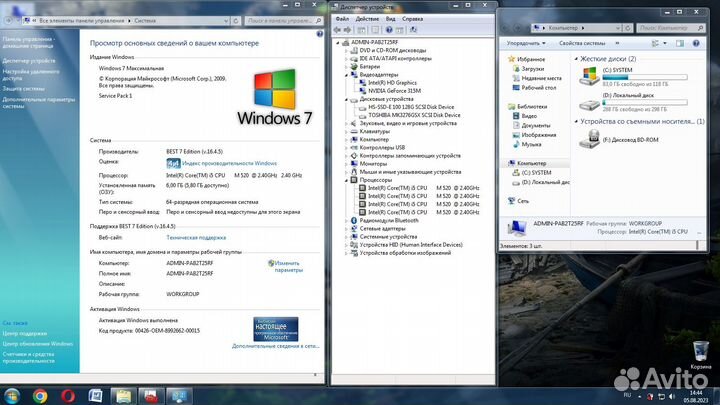The image size is (720, 405).
Task: Select Сеть in the navigation pane
Action: tap(523, 201)
